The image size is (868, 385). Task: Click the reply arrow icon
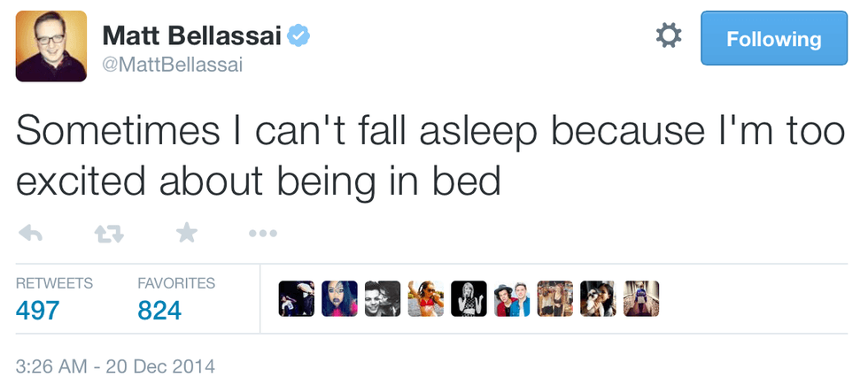point(30,234)
